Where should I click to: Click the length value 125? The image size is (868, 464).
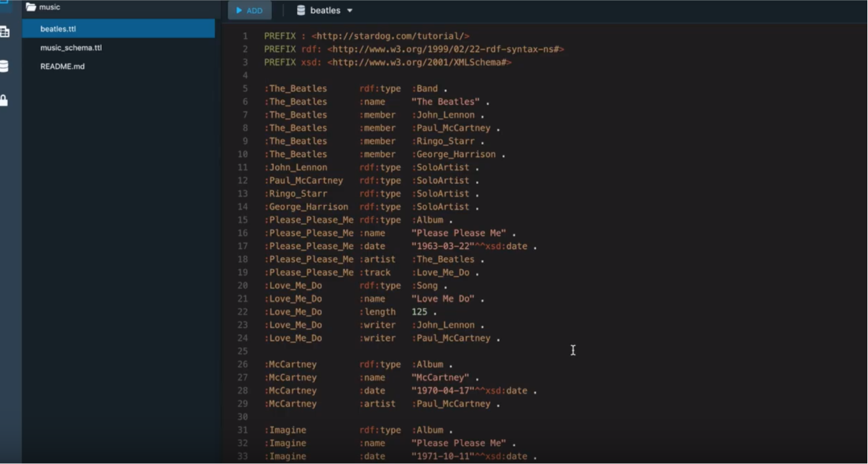[419, 312]
